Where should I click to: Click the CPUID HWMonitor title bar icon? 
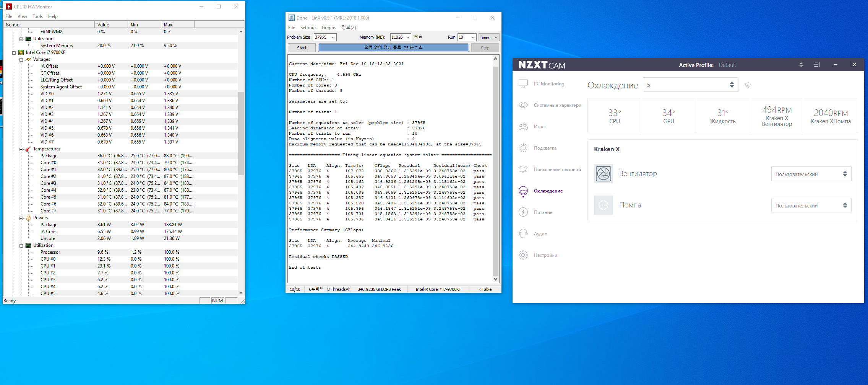[x=9, y=7]
